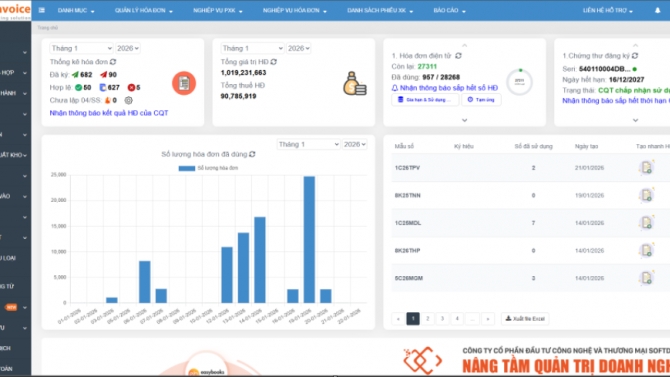
Task: Go to page 3 of the invoice table
Action: tap(442, 318)
